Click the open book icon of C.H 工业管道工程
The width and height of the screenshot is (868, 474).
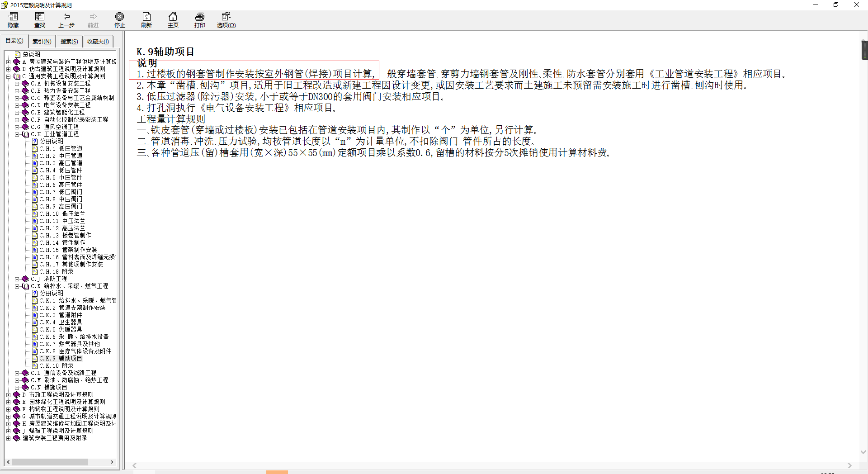point(25,134)
